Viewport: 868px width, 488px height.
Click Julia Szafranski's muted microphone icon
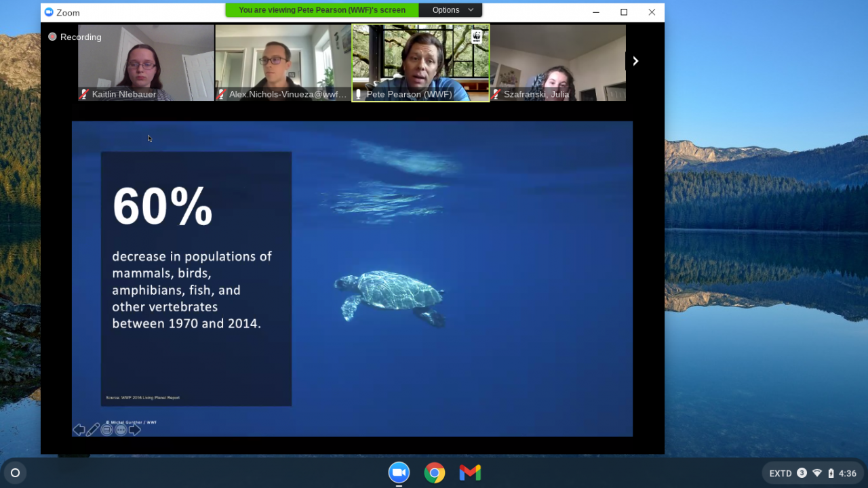click(x=496, y=94)
